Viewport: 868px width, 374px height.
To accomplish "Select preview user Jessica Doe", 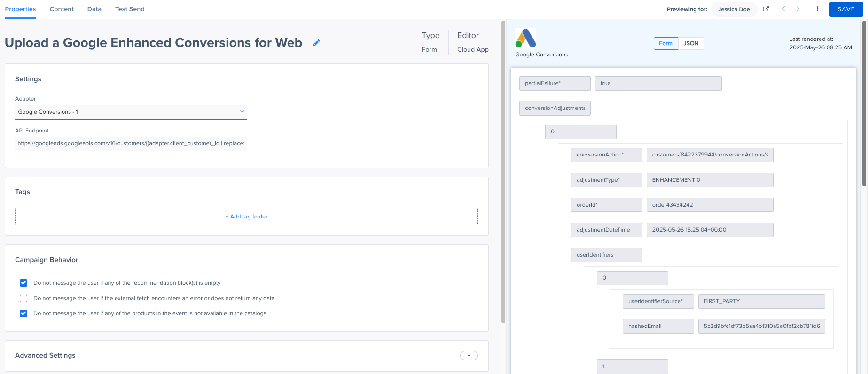I will [x=734, y=9].
